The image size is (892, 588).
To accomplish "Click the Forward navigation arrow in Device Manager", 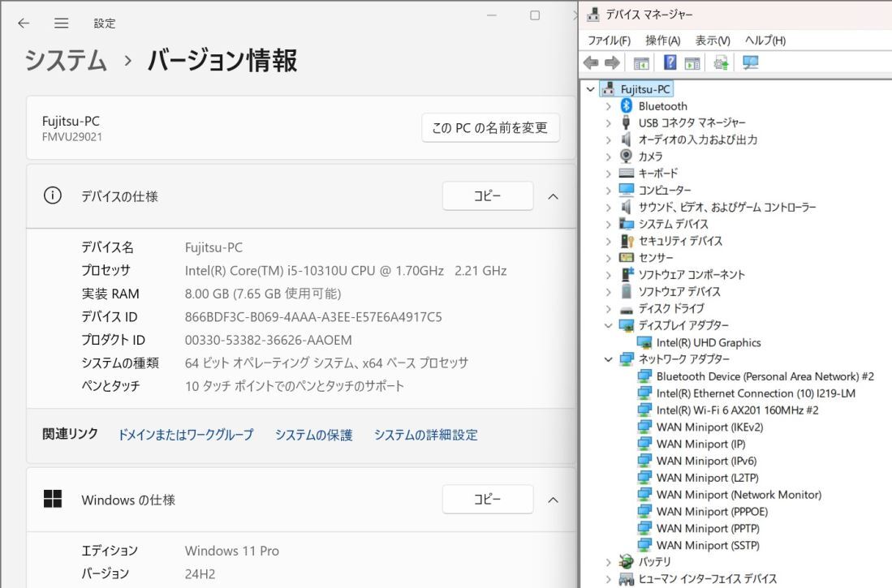I will pyautogui.click(x=612, y=62).
